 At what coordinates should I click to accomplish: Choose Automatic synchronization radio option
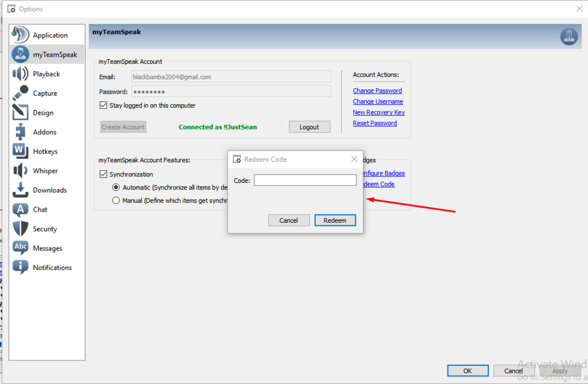(116, 188)
